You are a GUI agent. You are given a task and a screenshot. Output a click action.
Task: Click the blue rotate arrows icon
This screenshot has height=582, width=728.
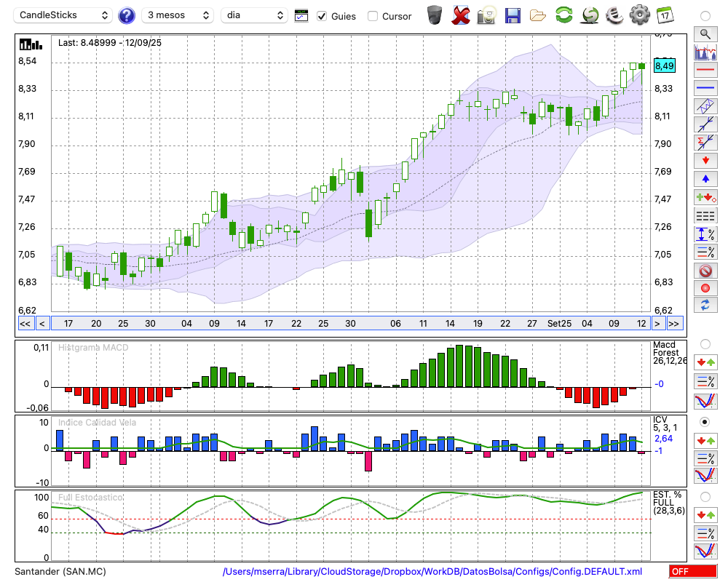pyautogui.click(x=705, y=305)
